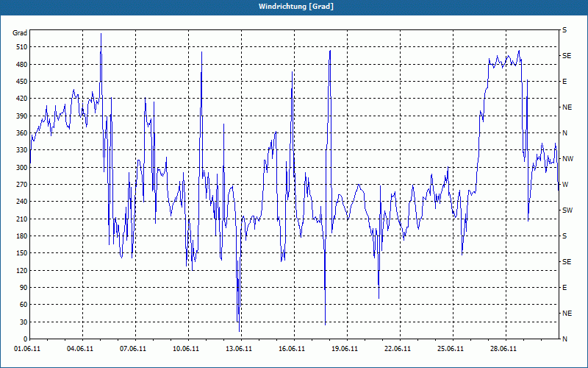Select the y-axis value 30
This screenshot has width=588, height=368.
click(x=24, y=322)
